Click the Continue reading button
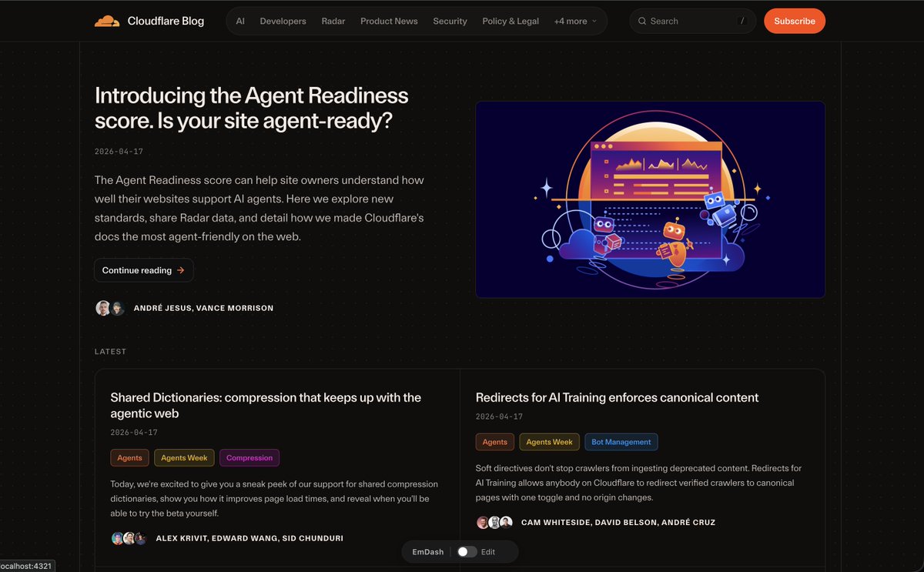The image size is (924, 572). (143, 270)
